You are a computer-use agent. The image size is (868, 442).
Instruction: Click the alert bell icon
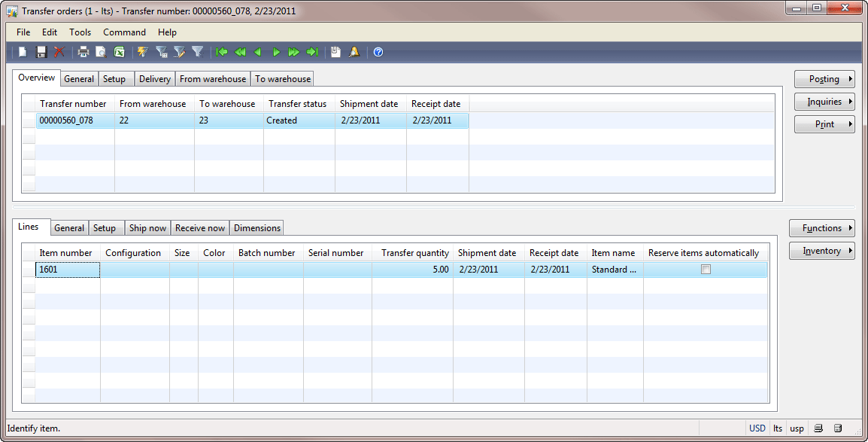click(x=354, y=52)
